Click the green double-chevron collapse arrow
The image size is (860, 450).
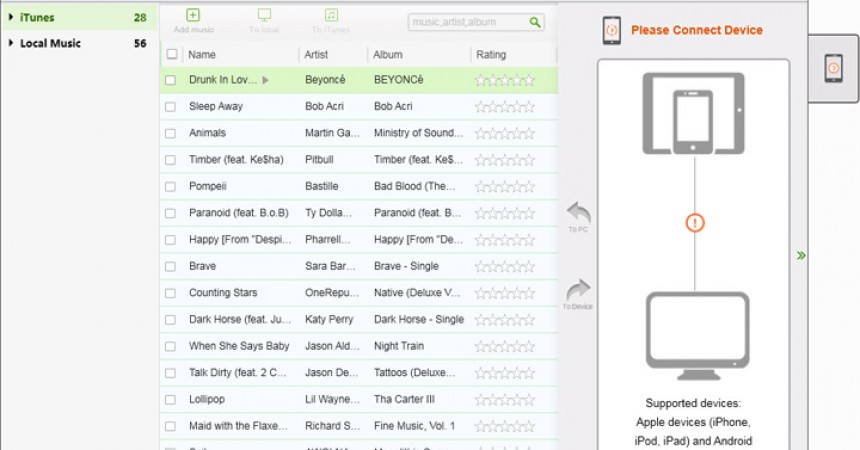click(x=801, y=255)
